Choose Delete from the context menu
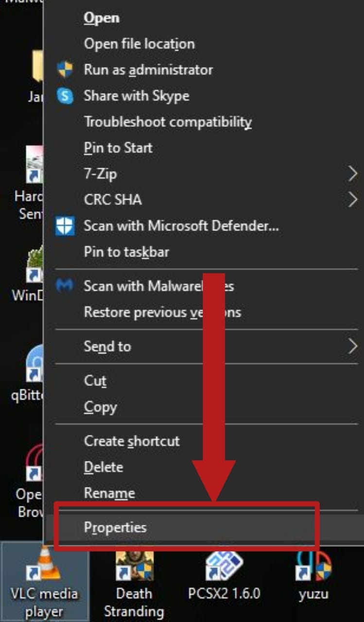This screenshot has width=364, height=622. pyautogui.click(x=104, y=467)
